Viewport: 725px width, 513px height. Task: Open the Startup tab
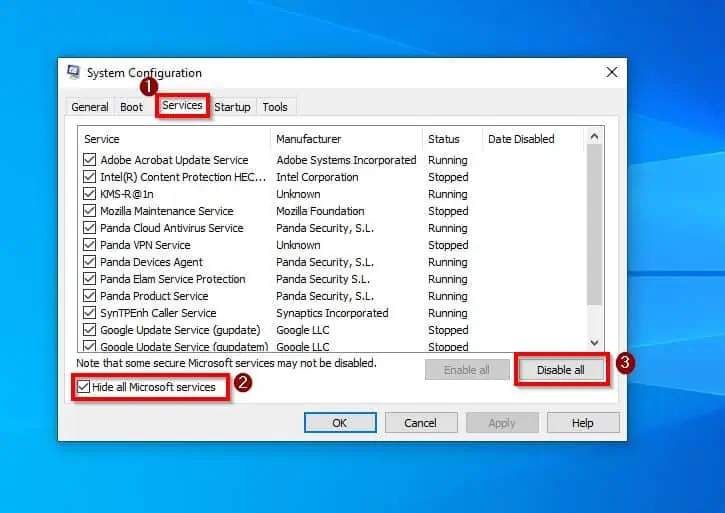click(232, 107)
